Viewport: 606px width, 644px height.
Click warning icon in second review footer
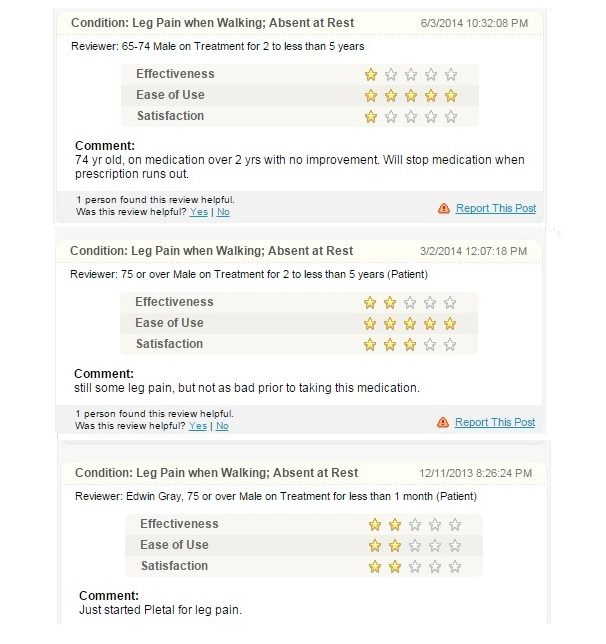(443, 423)
